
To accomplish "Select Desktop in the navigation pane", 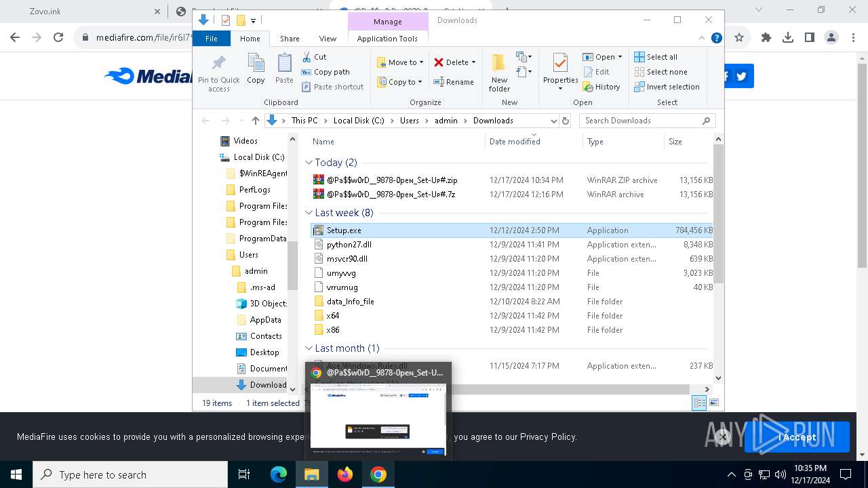I will coord(264,352).
